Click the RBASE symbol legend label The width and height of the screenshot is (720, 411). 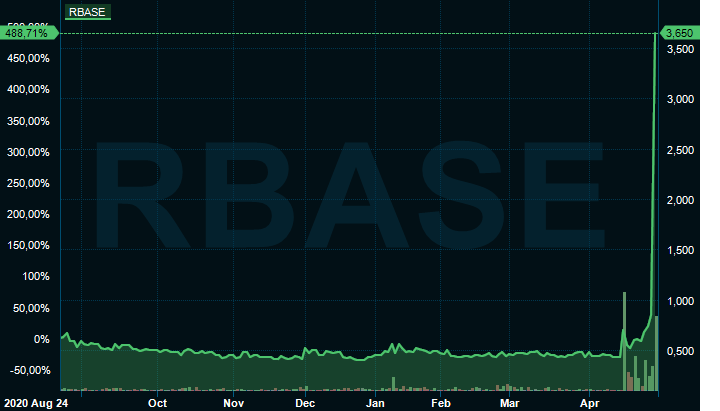tap(87, 12)
